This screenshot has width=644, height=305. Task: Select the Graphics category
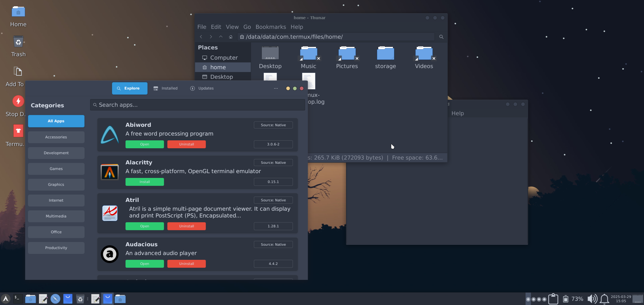(x=56, y=184)
